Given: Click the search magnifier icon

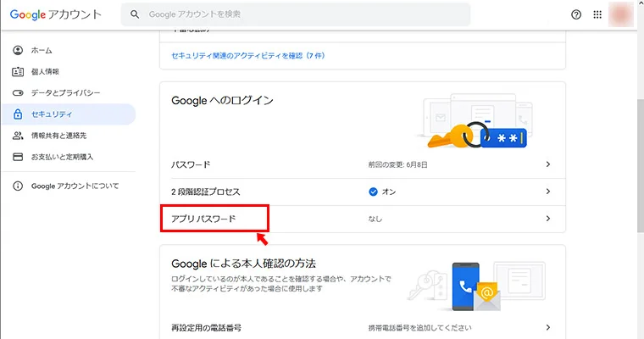Looking at the screenshot, I should point(135,14).
